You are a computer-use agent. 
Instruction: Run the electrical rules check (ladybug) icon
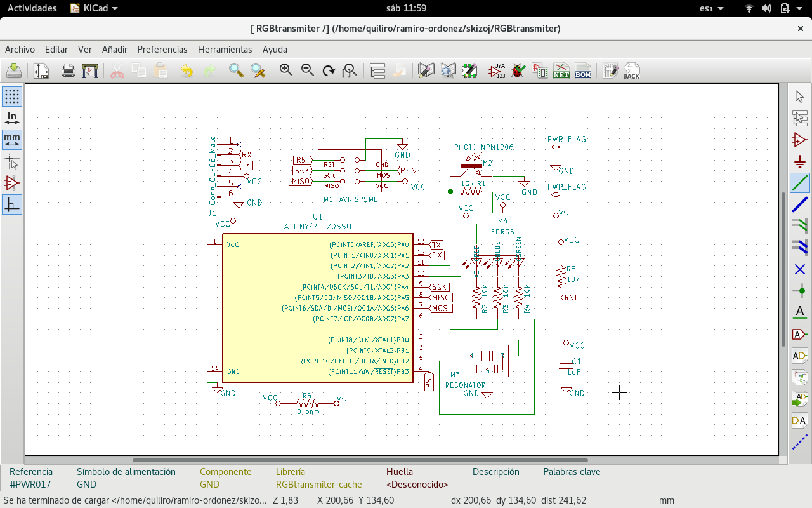pyautogui.click(x=518, y=70)
